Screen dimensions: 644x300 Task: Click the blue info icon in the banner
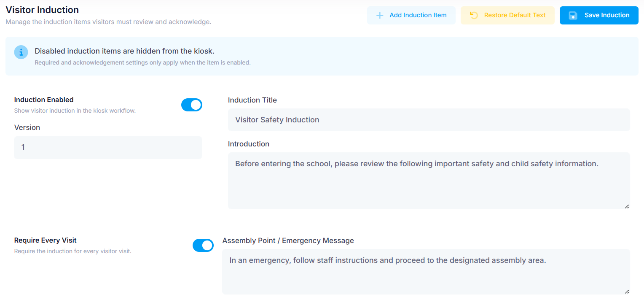click(x=21, y=52)
